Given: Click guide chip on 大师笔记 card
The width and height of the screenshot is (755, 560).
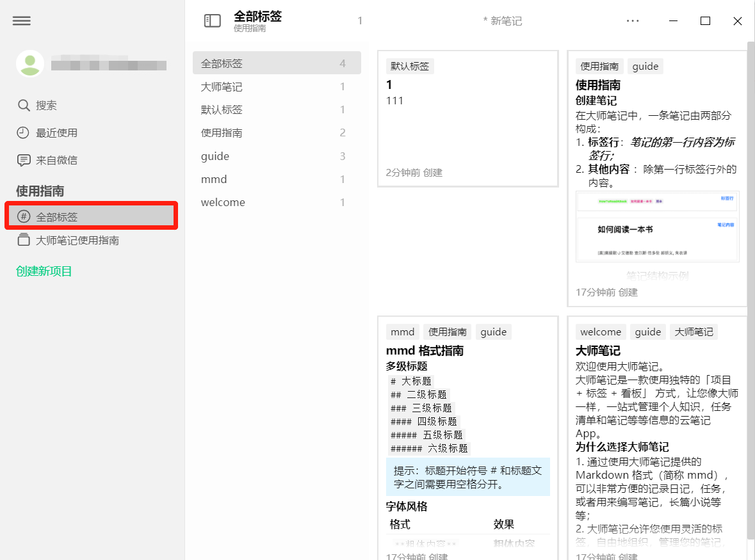Looking at the screenshot, I should [x=648, y=332].
